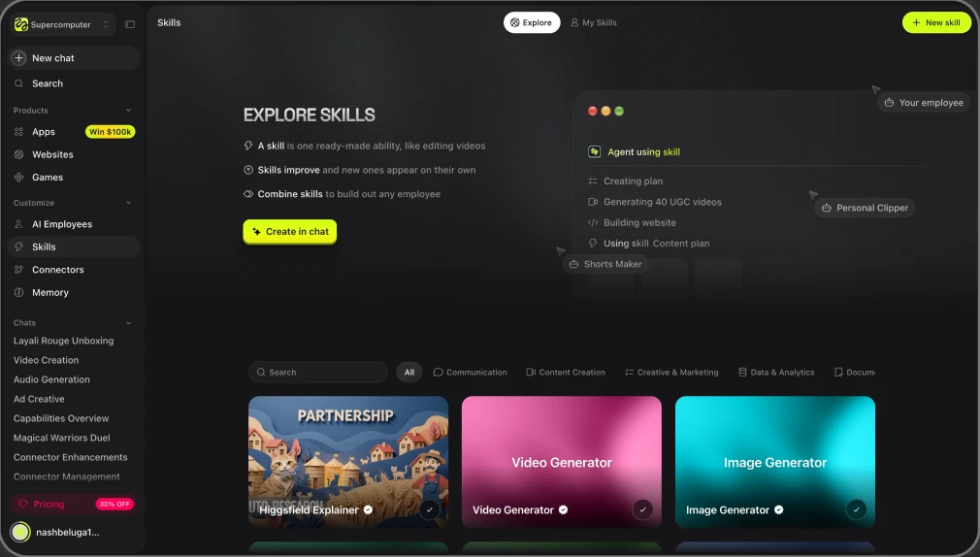Open the Layali Rouge Unboxing chat
980x557 pixels.
[x=64, y=341]
